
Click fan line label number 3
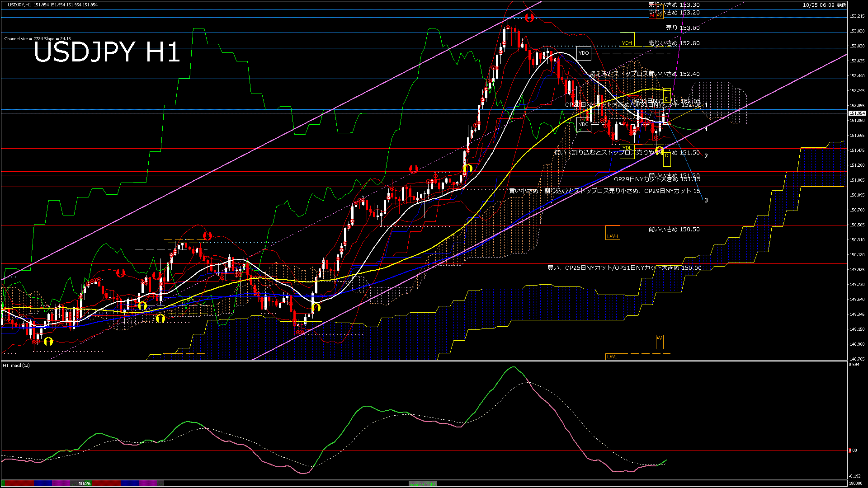click(706, 200)
